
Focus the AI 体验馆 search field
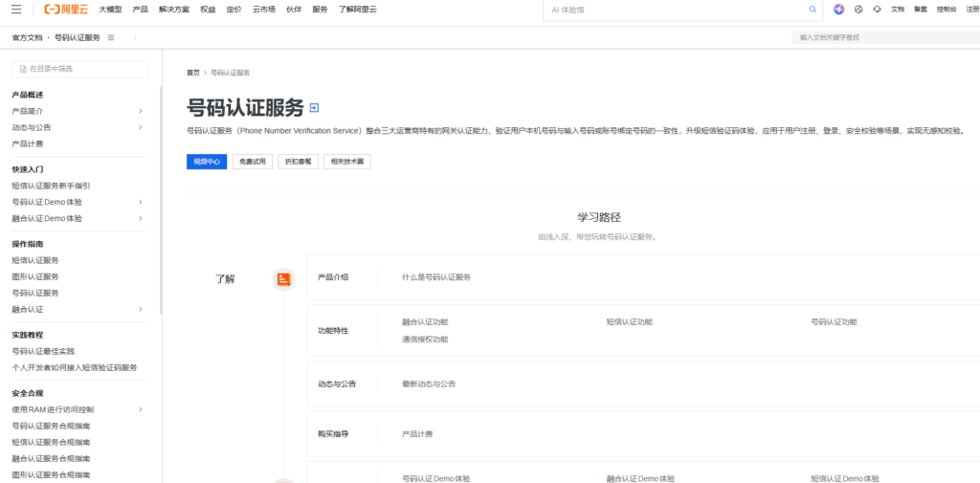tap(681, 10)
